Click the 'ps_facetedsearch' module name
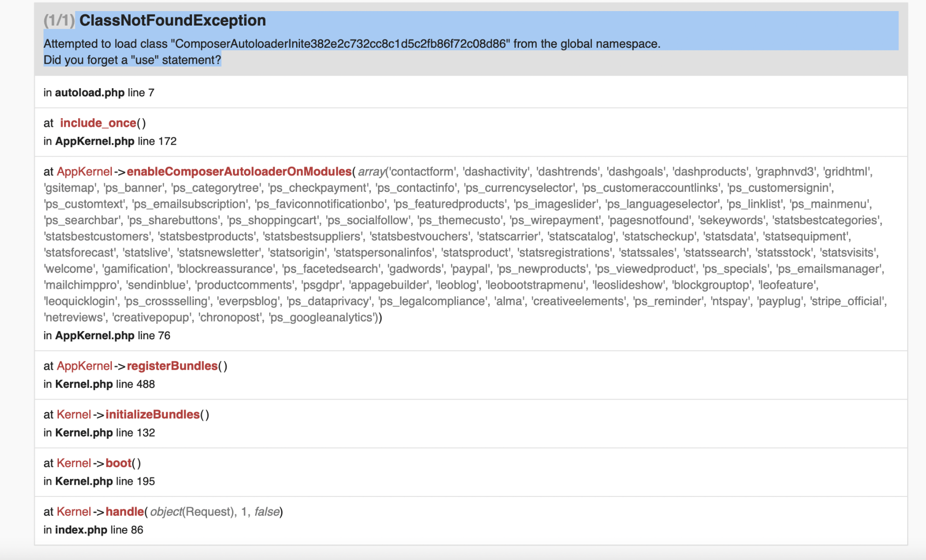926x560 pixels. 331,269
